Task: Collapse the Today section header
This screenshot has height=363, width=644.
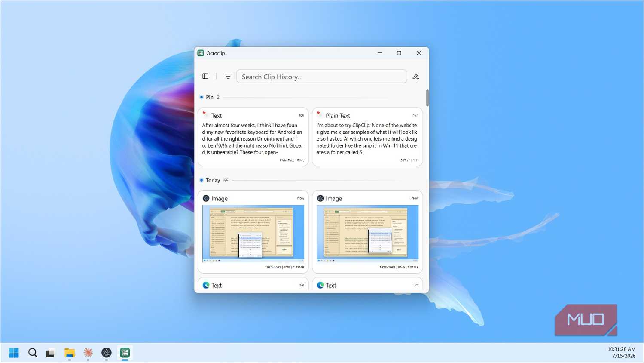Action: 214,180
